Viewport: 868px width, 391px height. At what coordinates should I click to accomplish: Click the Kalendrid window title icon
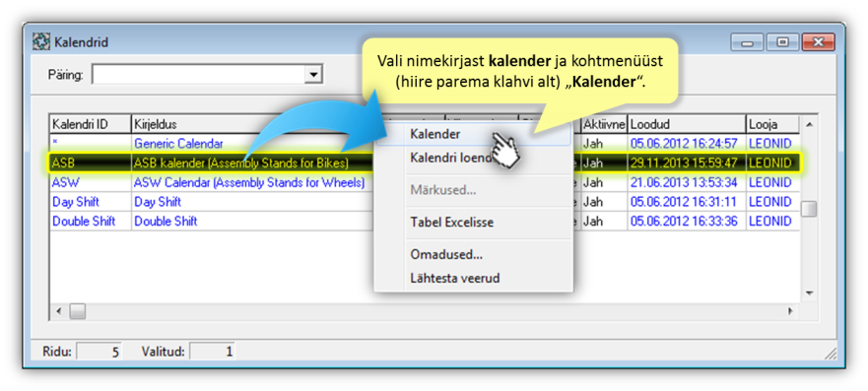point(41,41)
